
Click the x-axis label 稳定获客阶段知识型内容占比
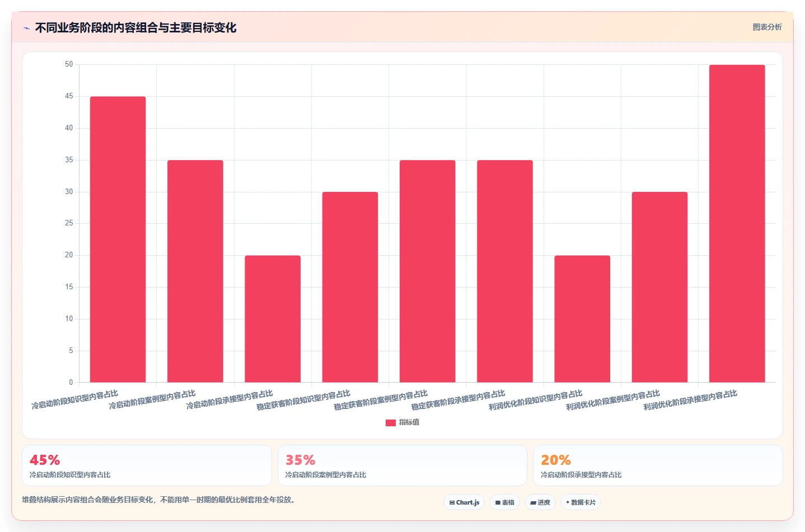[303, 401]
